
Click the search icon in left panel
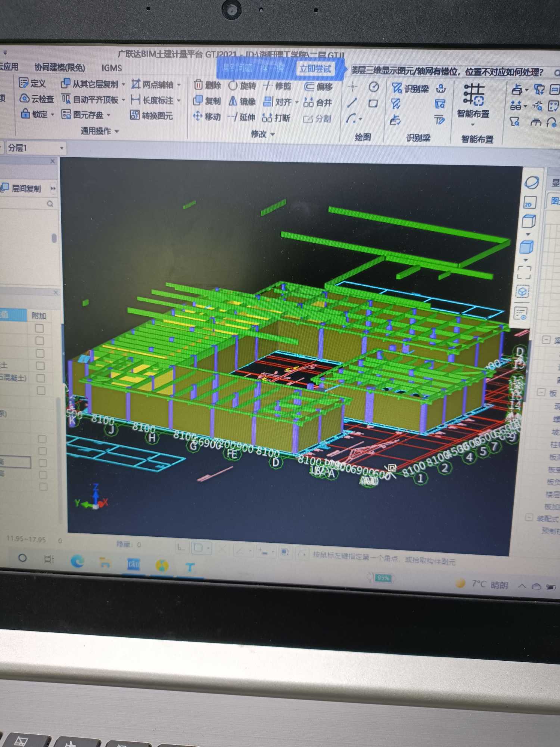coord(50,204)
